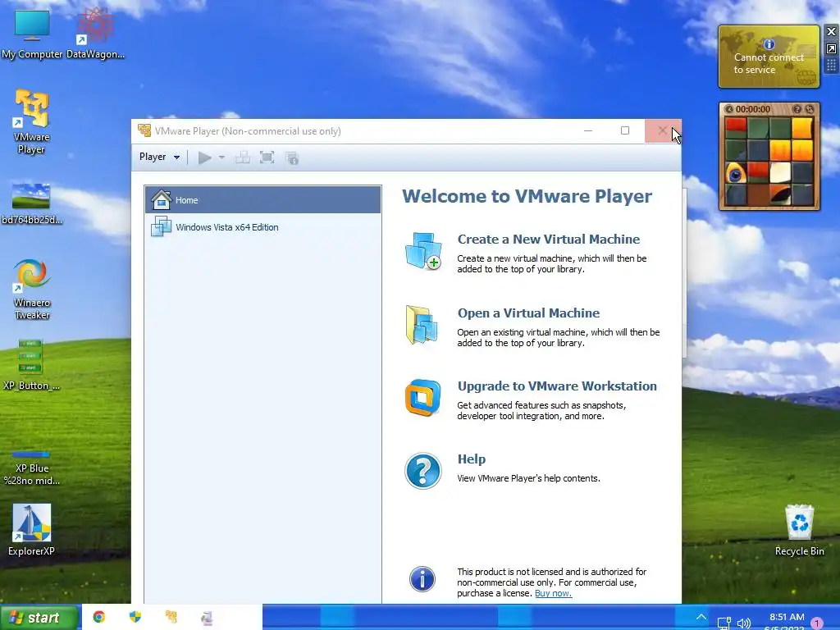Click the VMware Player taskbar icon
The width and height of the screenshot is (840, 630).
pos(171,617)
